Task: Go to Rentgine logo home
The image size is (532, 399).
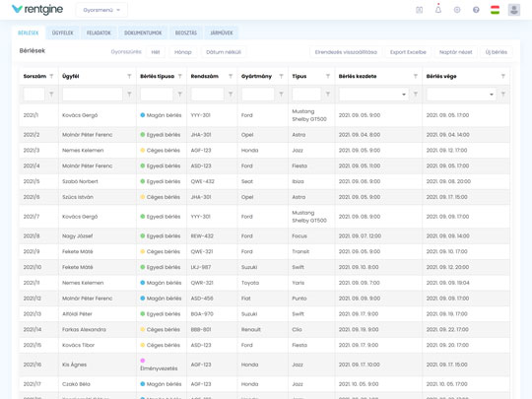Action: tap(37, 10)
